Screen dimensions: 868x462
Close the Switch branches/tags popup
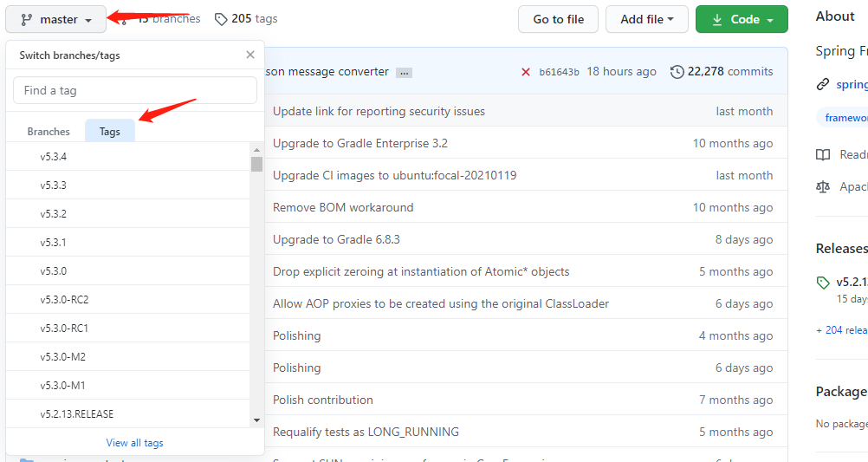[x=250, y=55]
